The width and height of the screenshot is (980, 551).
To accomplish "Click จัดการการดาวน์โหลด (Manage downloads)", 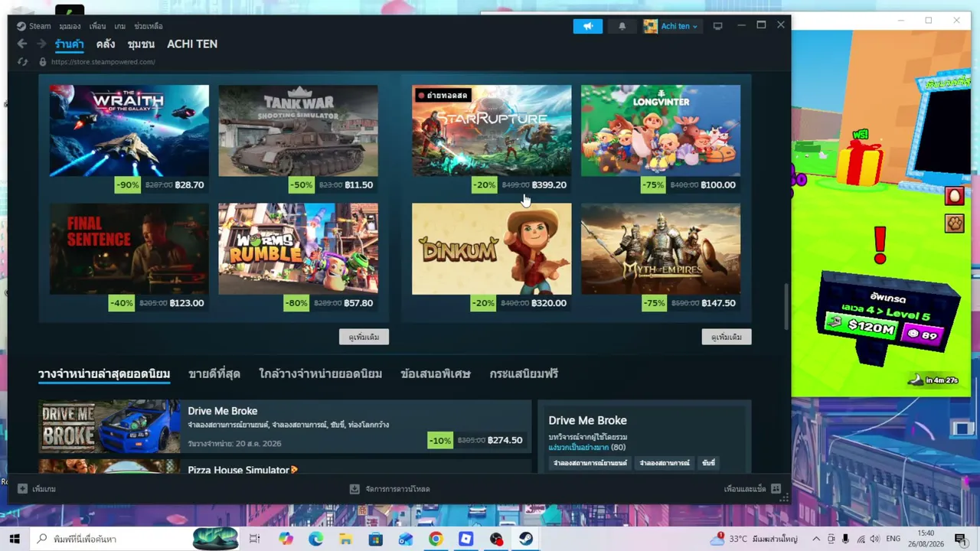I will coord(390,488).
